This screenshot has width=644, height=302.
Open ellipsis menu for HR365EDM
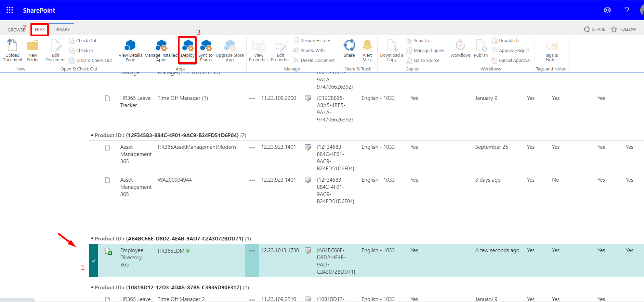click(x=252, y=251)
